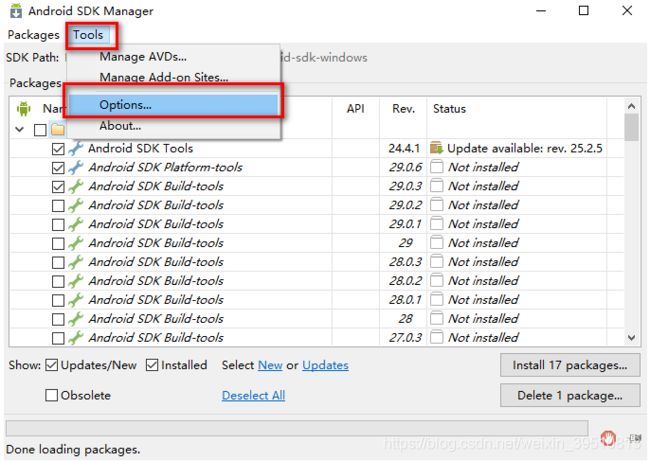650x461 pixels.
Task: Click the red stop icon by the progress bar
Action: 609,437
